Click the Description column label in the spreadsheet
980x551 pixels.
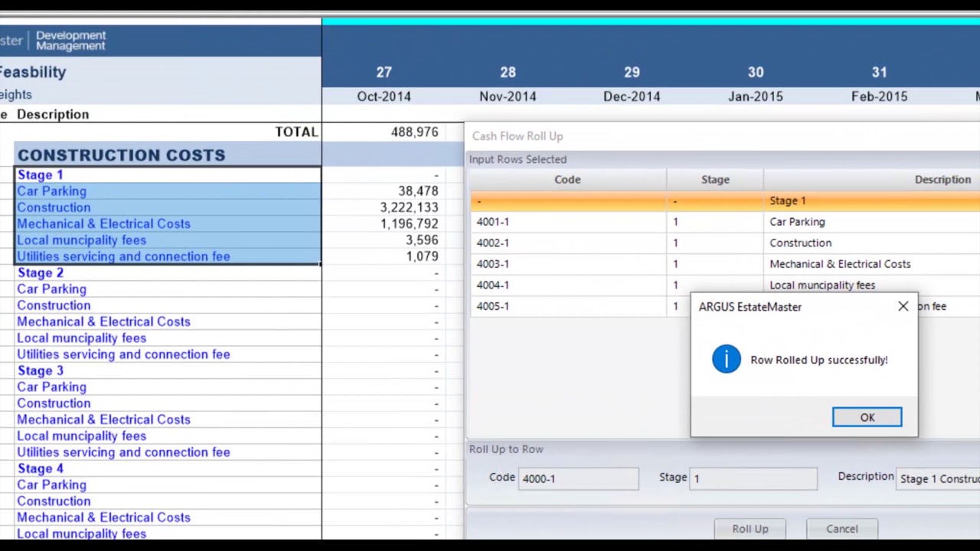(53, 115)
